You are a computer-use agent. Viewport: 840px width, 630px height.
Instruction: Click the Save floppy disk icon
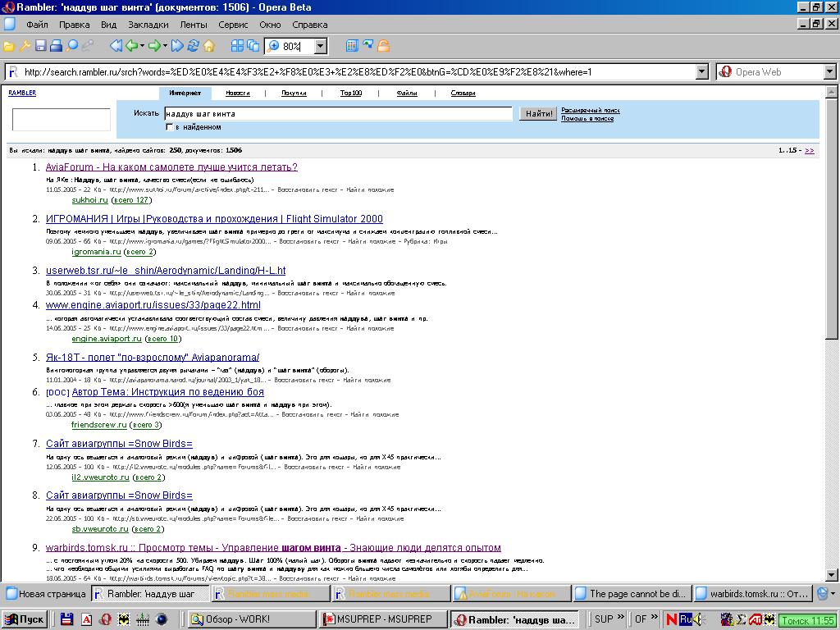pyautogui.click(x=41, y=46)
